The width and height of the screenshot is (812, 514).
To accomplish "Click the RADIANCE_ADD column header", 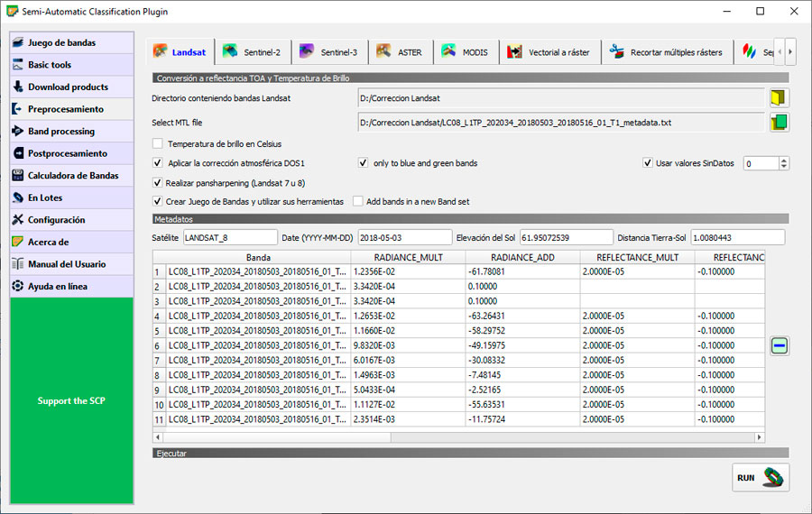I will (522, 257).
